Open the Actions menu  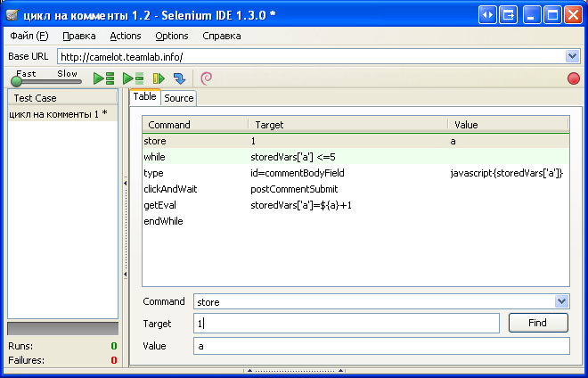point(126,36)
